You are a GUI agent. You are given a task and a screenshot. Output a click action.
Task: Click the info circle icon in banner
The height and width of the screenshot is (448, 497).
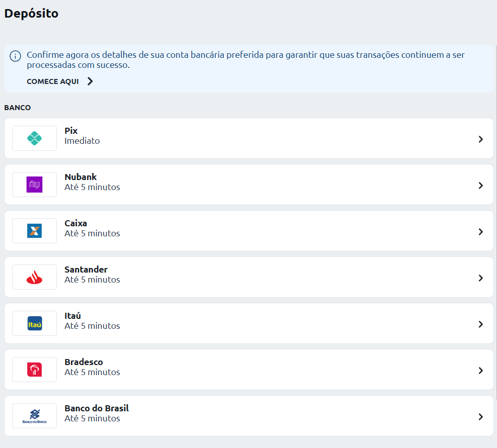click(15, 56)
